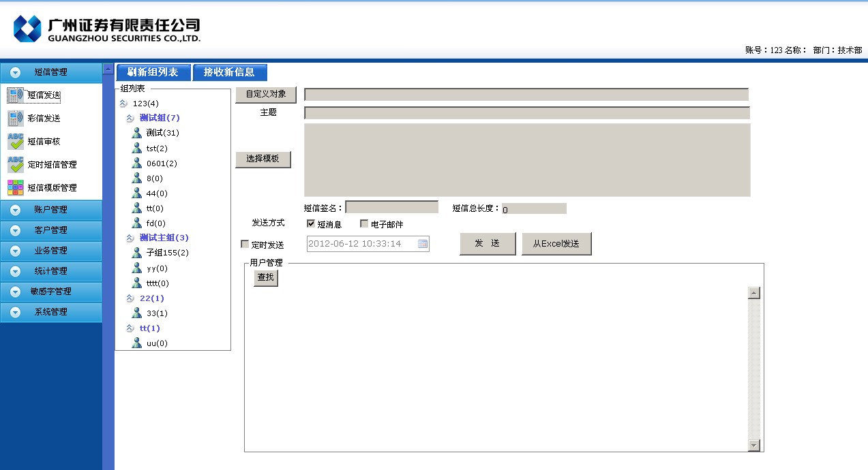Uncheck the 短消息 checkbox
Viewport: 868px width, 470px height.
311,223
